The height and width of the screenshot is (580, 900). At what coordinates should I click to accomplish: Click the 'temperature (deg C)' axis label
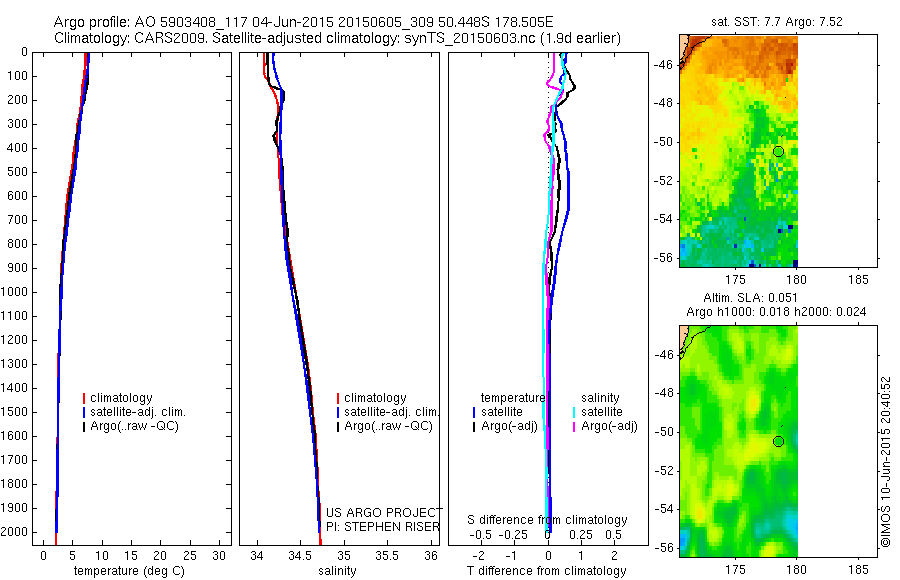[129, 571]
